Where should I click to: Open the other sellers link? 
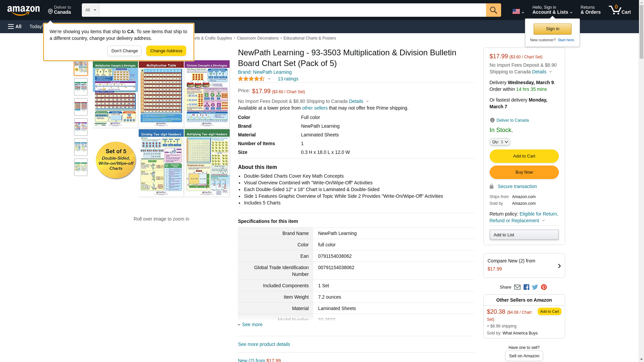coord(315,108)
